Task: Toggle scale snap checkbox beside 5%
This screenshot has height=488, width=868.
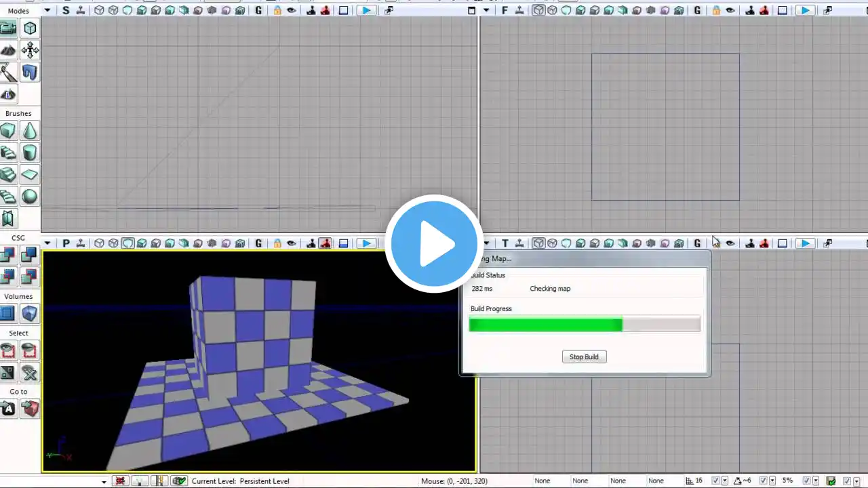Action: [806, 481]
